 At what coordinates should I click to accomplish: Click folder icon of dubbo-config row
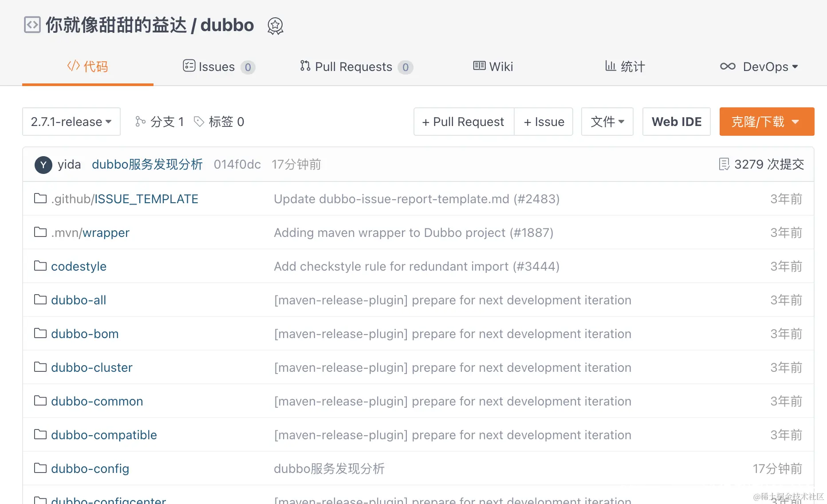coord(40,468)
